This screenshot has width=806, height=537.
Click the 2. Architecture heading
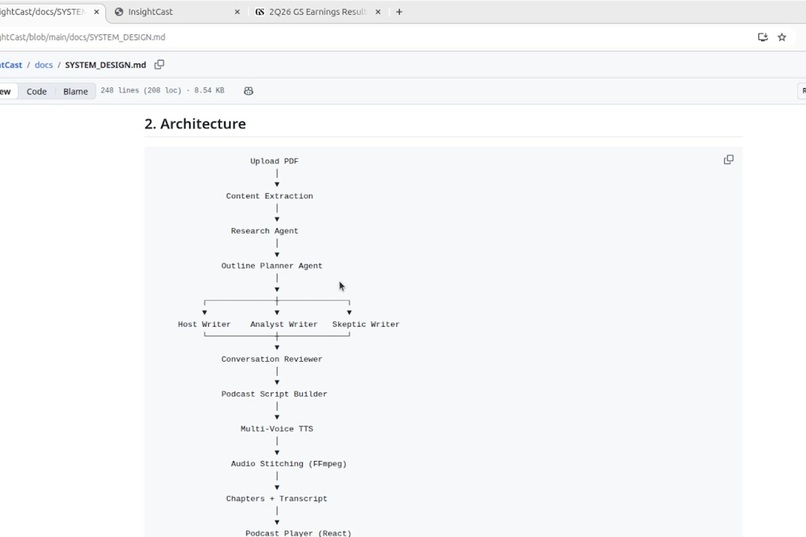point(195,124)
